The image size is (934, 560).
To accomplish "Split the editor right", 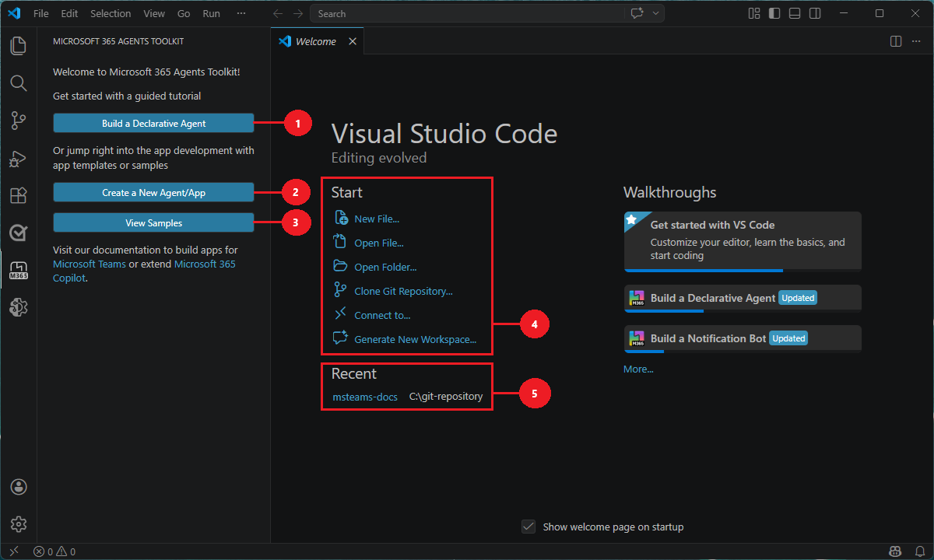I will (895, 41).
